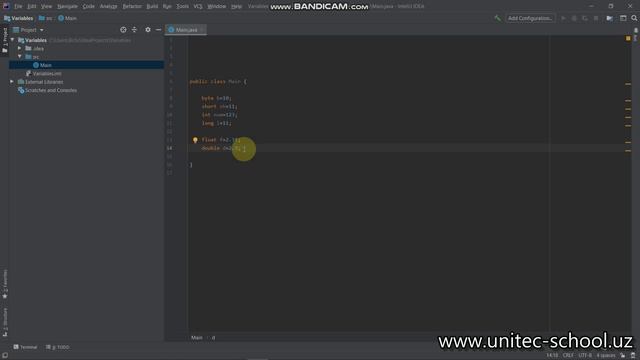This screenshot has height=360, width=640.
Task: Click the 4 spaces indent indicator
Action: pos(606,356)
